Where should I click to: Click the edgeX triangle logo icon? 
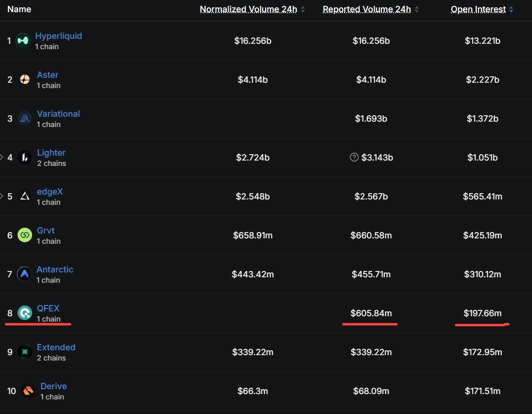(x=25, y=196)
